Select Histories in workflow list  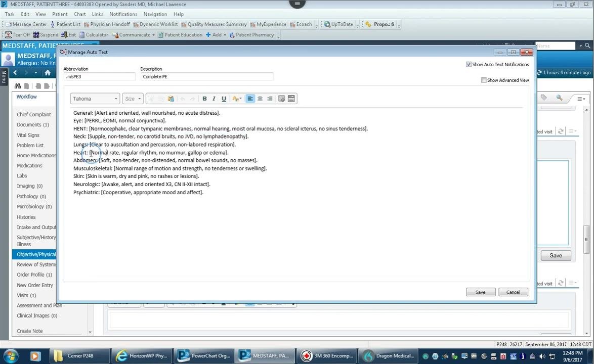(x=26, y=217)
